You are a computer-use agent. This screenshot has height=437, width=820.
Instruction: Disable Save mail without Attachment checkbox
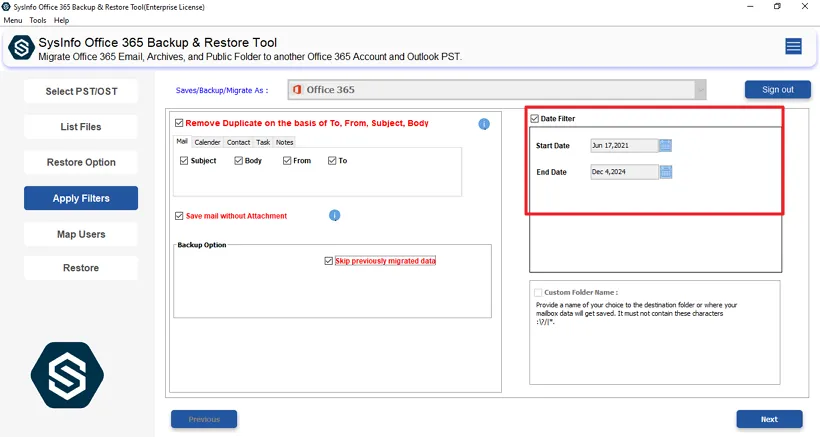click(179, 216)
